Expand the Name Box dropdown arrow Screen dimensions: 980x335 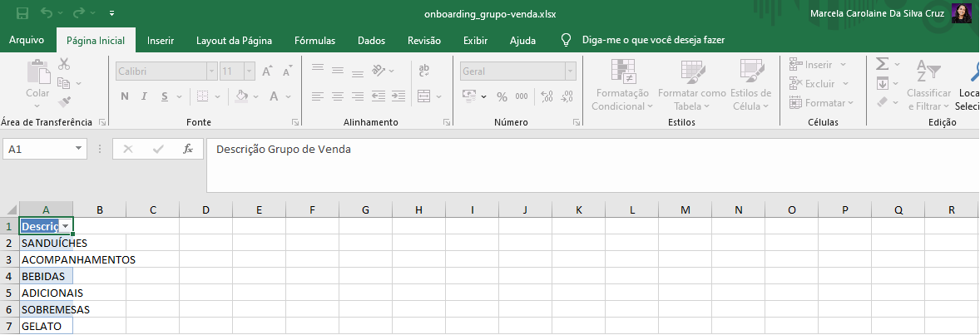pos(79,149)
